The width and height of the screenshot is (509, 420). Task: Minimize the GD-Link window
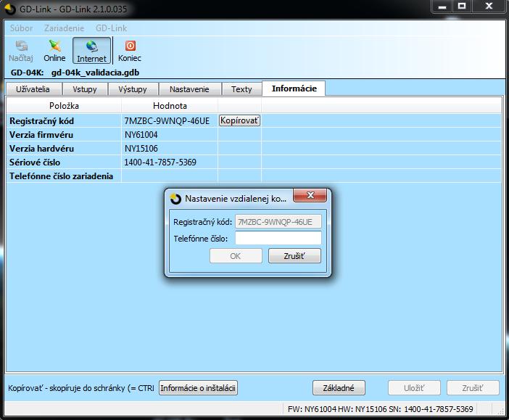[x=442, y=7]
